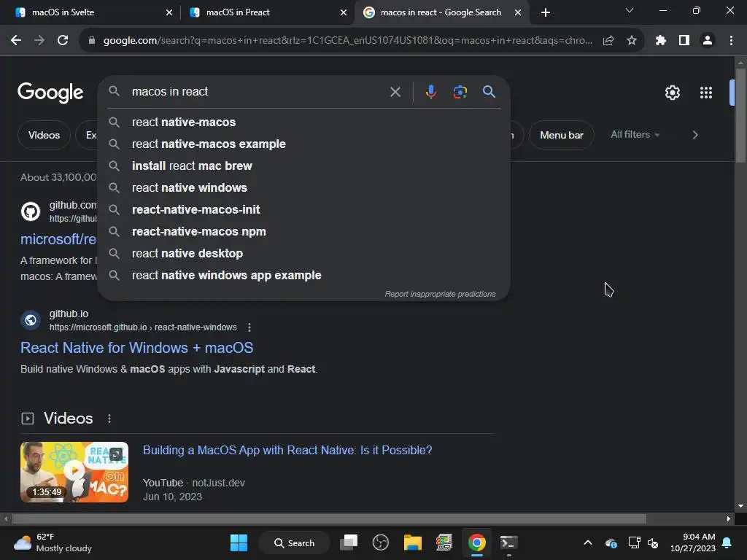The width and height of the screenshot is (747, 560).
Task: Select the Videos filter chip
Action: tap(44, 135)
